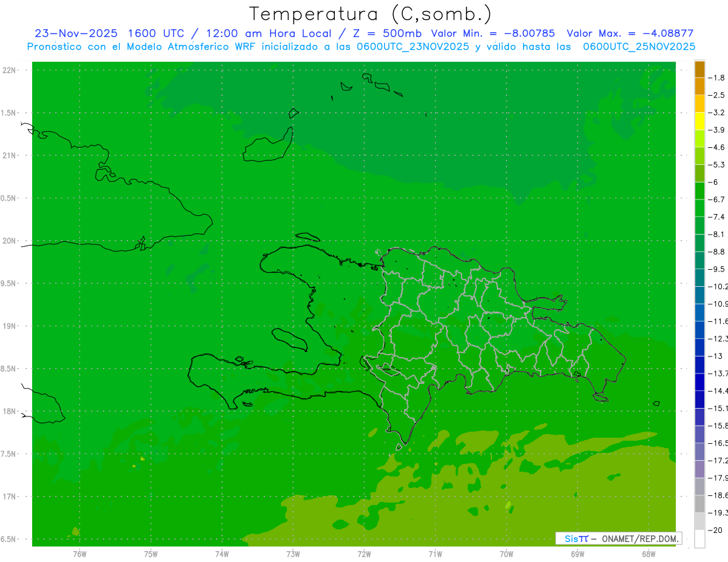Select 'Valor Max. = -4.08877' text
728x562 pixels.
[630, 33]
